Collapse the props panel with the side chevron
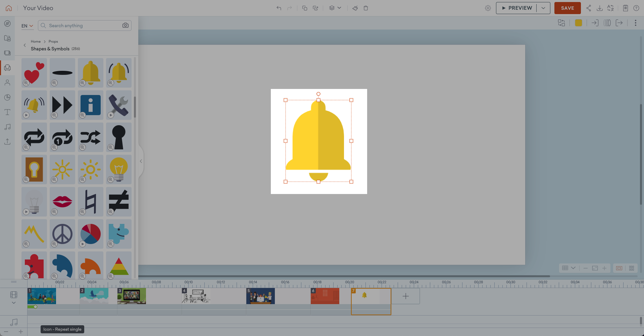The image size is (644, 336). tap(141, 161)
